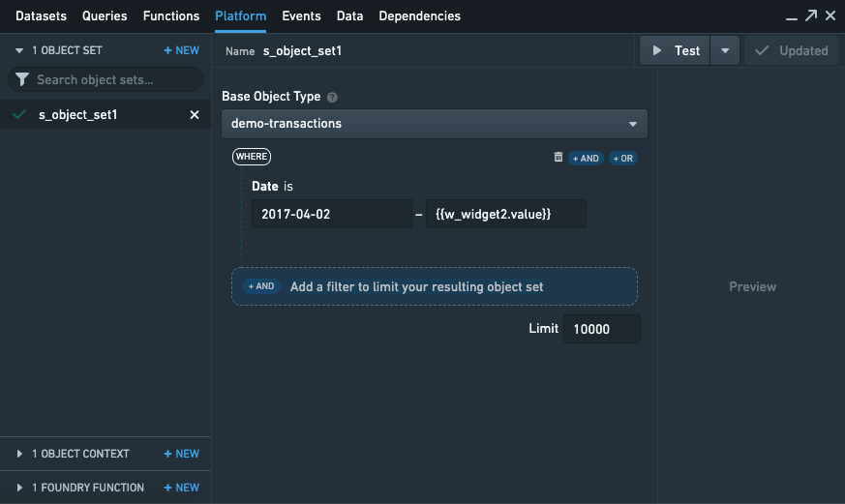Run the Test button

click(x=675, y=50)
